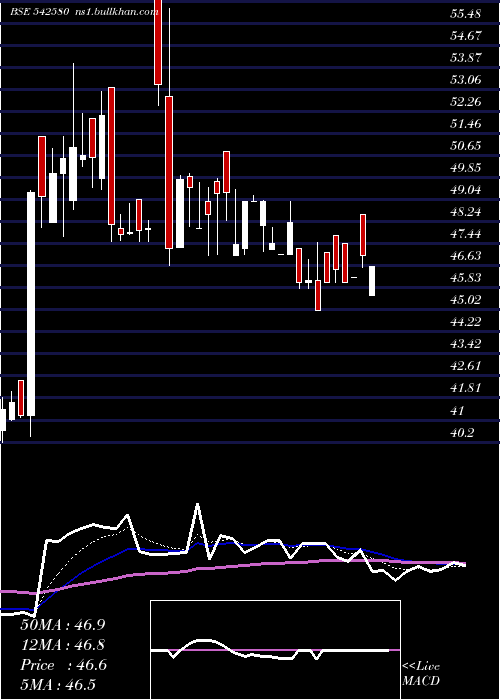500x700 pixels.
Task: Click the 'BSE 542580' chart title text
Action: point(40,12)
